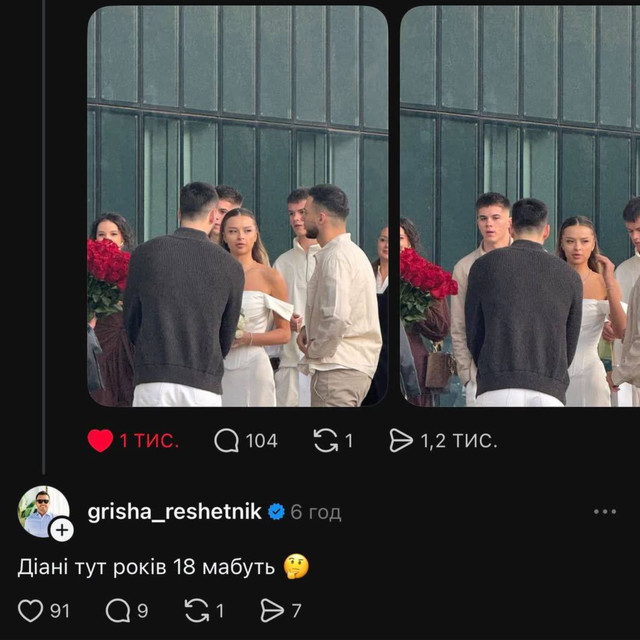The image size is (640, 640).
Task: Open the reply text "Діані тут років 18 мабуть"
Action: pos(146,567)
